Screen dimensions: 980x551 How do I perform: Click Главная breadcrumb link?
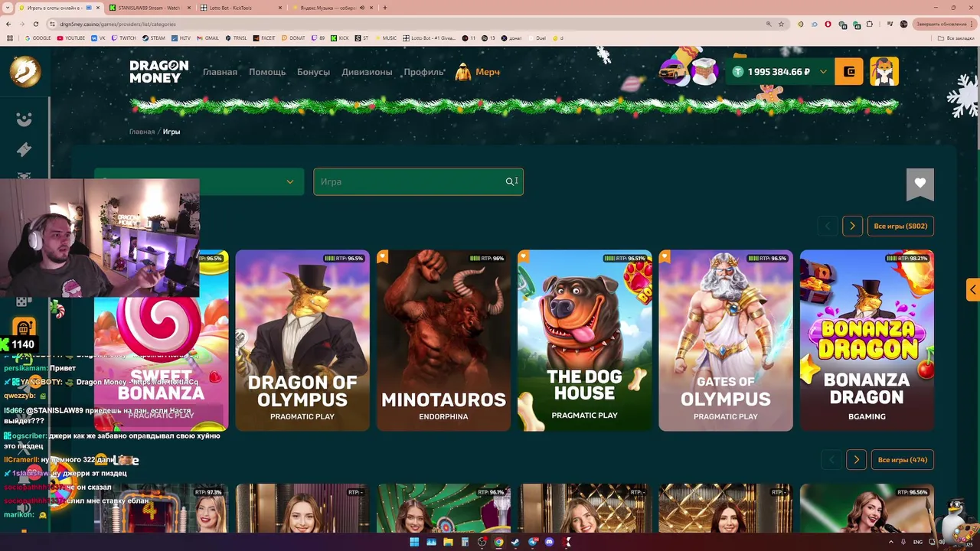tap(142, 132)
